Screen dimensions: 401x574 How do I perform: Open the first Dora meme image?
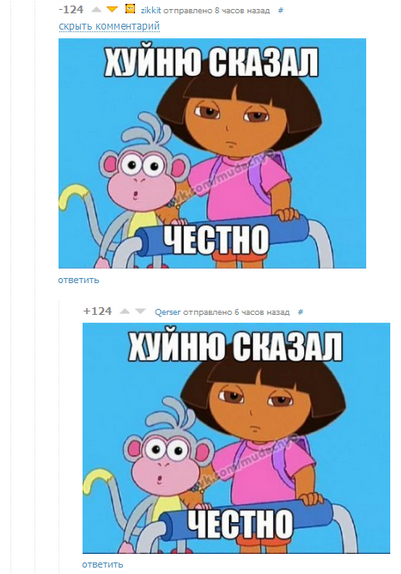(212, 153)
